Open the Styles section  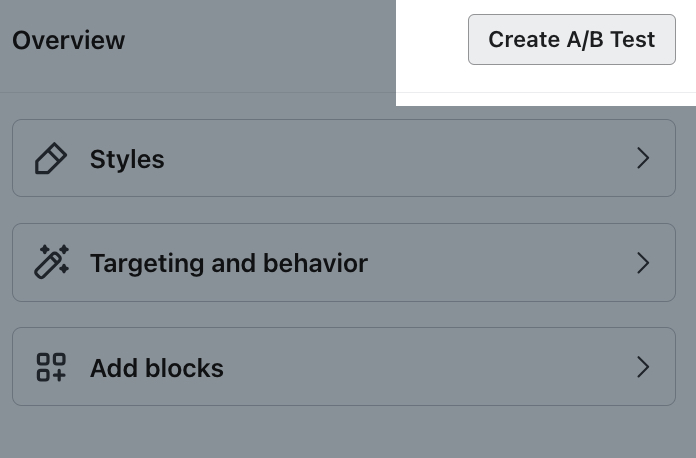click(343, 159)
